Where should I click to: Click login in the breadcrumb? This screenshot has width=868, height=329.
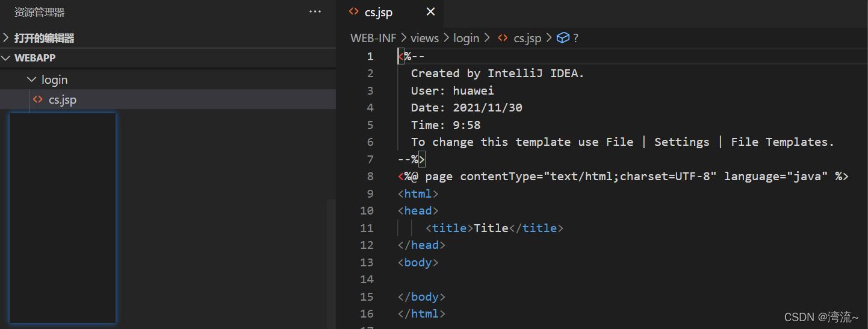pyautogui.click(x=467, y=38)
